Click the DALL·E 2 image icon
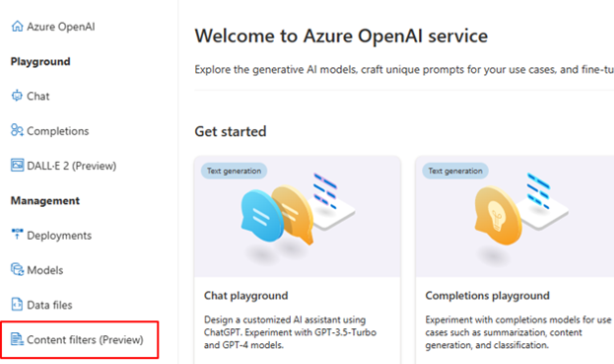The image size is (614, 364). [17, 165]
